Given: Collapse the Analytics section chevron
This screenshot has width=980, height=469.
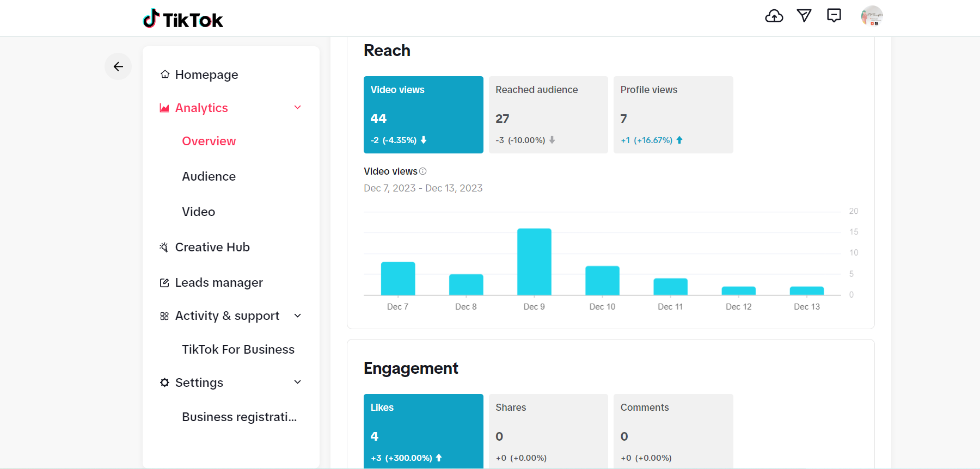Looking at the screenshot, I should click(x=298, y=107).
